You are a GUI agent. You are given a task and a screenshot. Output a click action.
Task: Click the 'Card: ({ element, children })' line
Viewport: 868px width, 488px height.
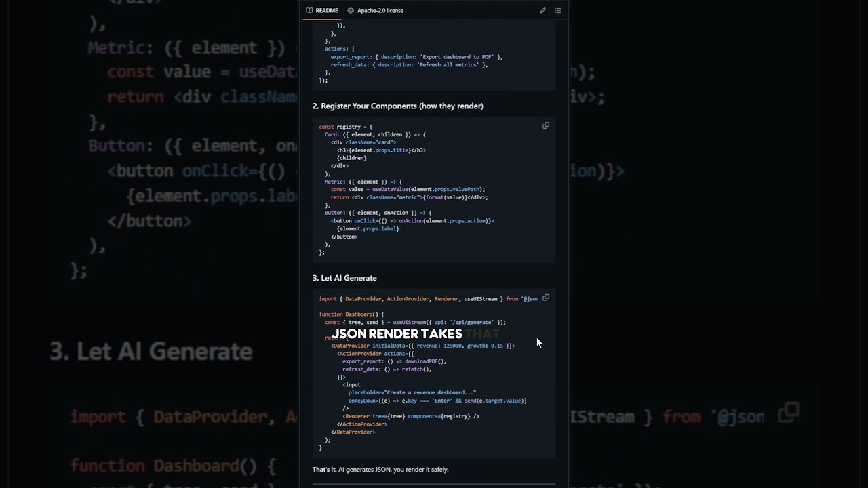click(375, 134)
